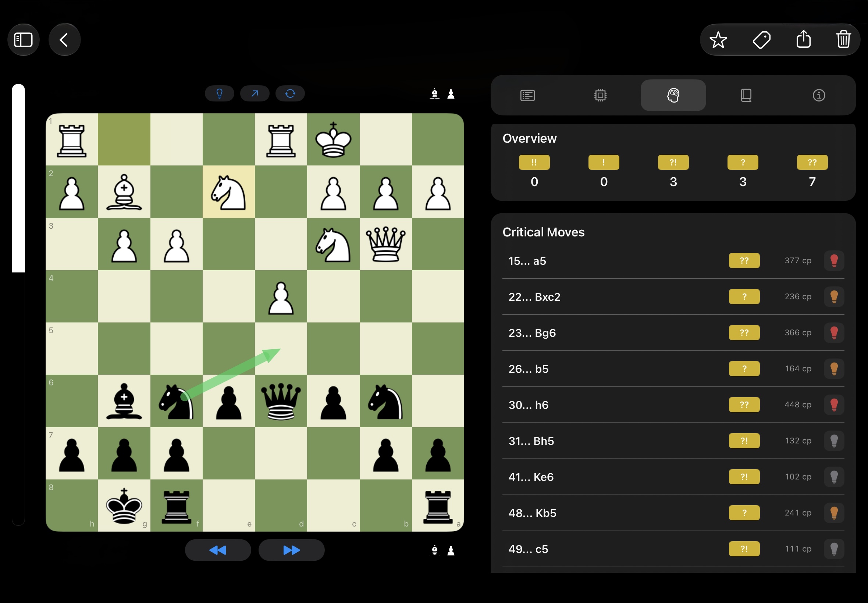Tap red bulb beside 23... Bg6
Image resolution: width=868 pixels, height=603 pixels.
pyautogui.click(x=834, y=332)
